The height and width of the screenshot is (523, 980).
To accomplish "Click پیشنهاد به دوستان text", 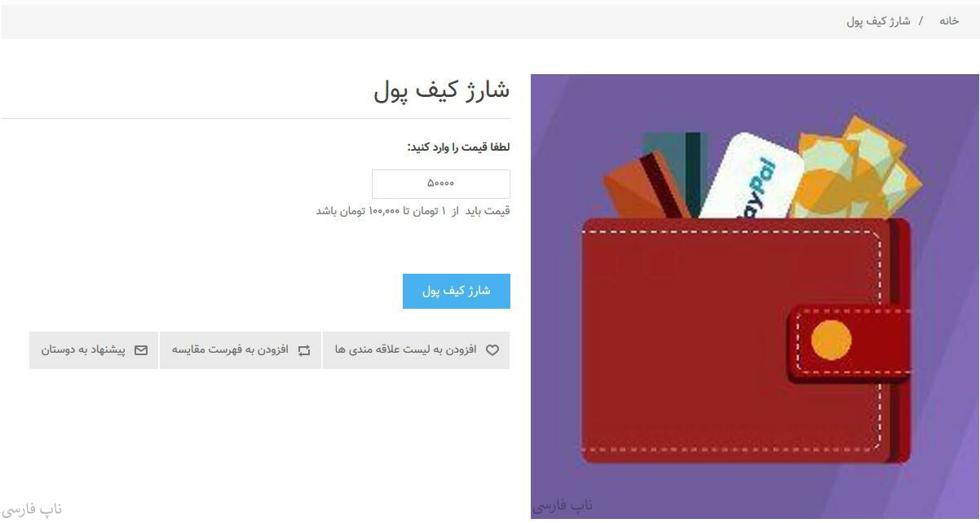I will pos(83,350).
